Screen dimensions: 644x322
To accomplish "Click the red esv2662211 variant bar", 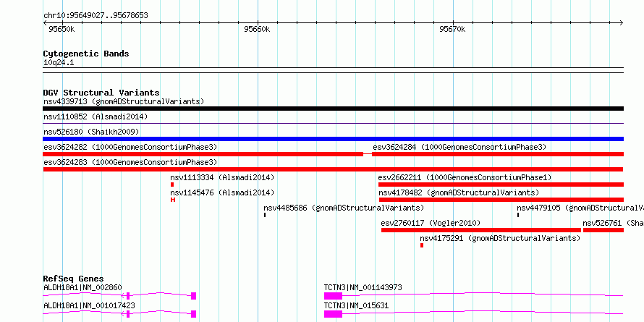I will [x=501, y=185].
